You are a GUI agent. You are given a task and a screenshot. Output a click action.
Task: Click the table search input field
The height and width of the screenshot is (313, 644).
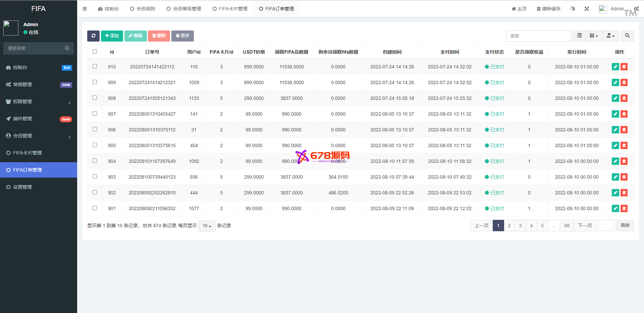coord(538,36)
